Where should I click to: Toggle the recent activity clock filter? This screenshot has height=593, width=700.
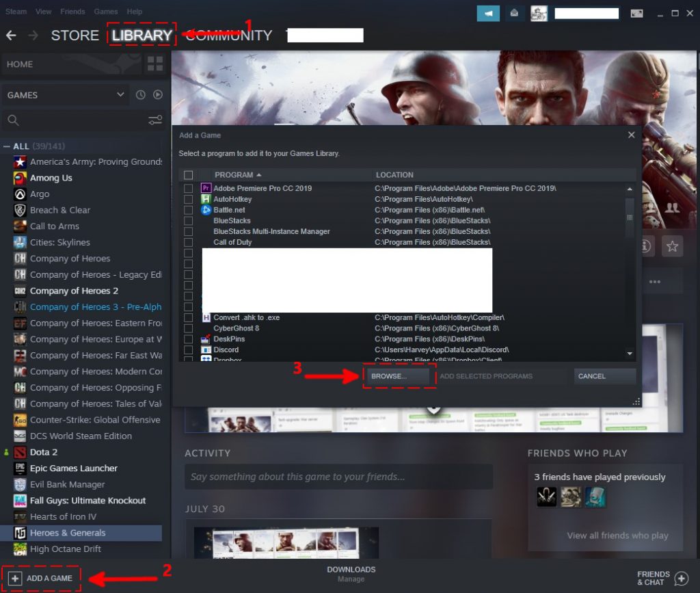tap(141, 94)
